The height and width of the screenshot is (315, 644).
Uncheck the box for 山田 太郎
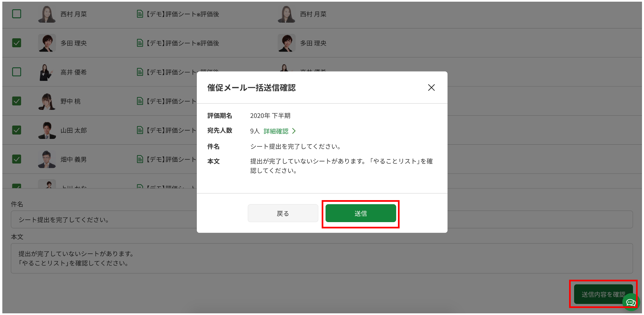pos(17,130)
